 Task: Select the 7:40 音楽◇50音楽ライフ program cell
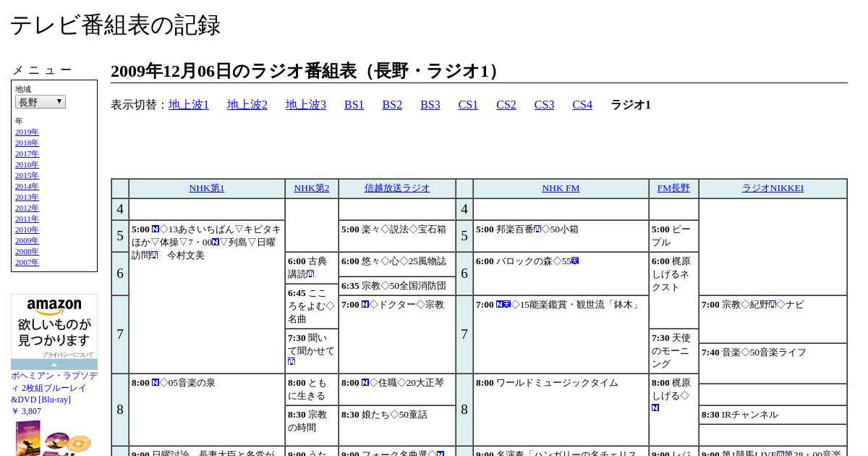[x=773, y=363]
